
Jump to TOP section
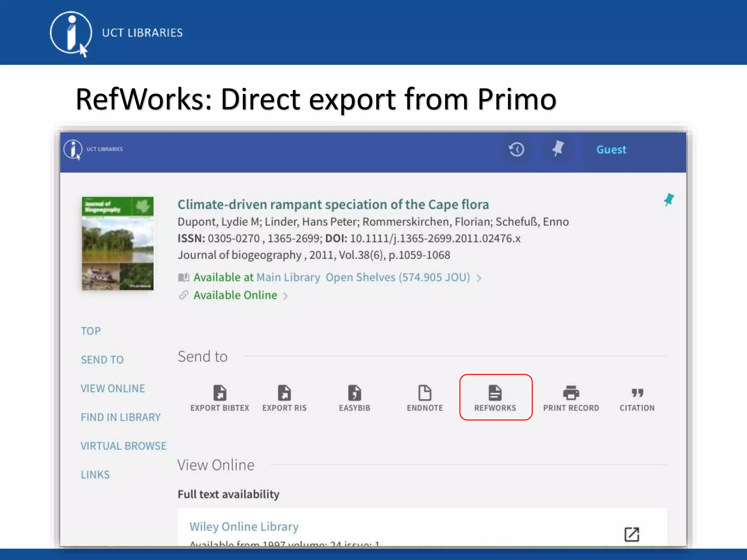pyautogui.click(x=91, y=331)
